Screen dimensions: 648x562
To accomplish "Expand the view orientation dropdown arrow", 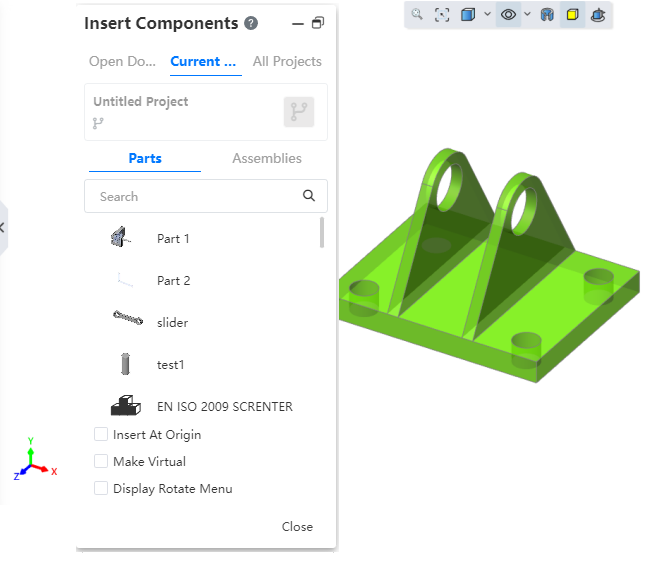I will point(487,15).
